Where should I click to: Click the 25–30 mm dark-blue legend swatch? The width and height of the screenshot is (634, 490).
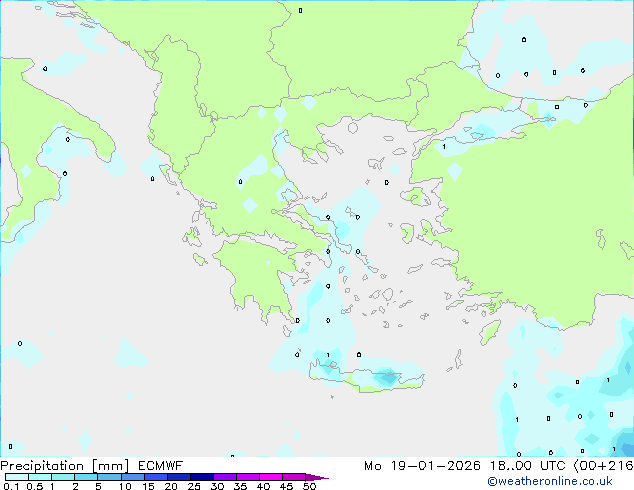[x=202, y=477]
